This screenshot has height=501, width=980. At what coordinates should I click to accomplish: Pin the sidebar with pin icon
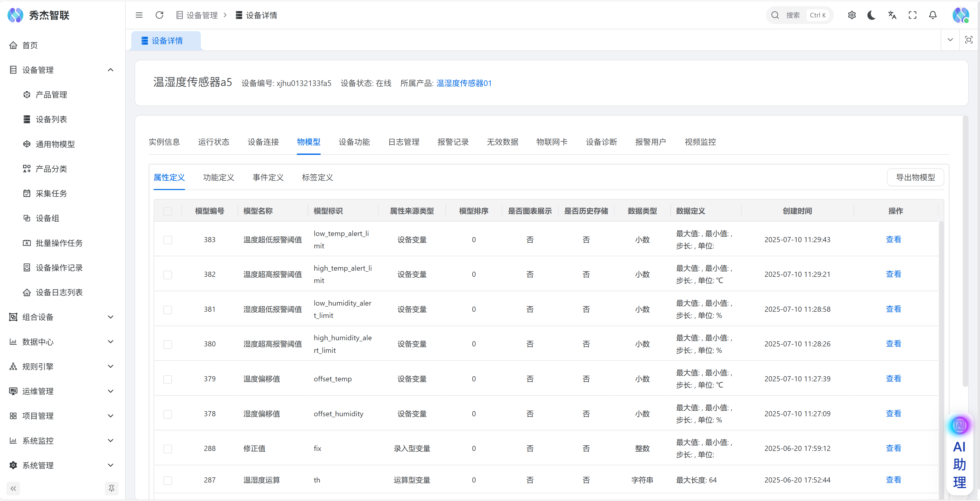coord(111,488)
